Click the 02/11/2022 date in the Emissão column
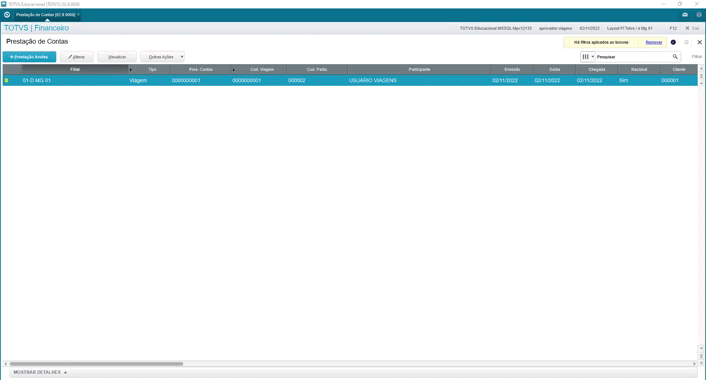Viewport: 706px width, 380px height. 505,81
